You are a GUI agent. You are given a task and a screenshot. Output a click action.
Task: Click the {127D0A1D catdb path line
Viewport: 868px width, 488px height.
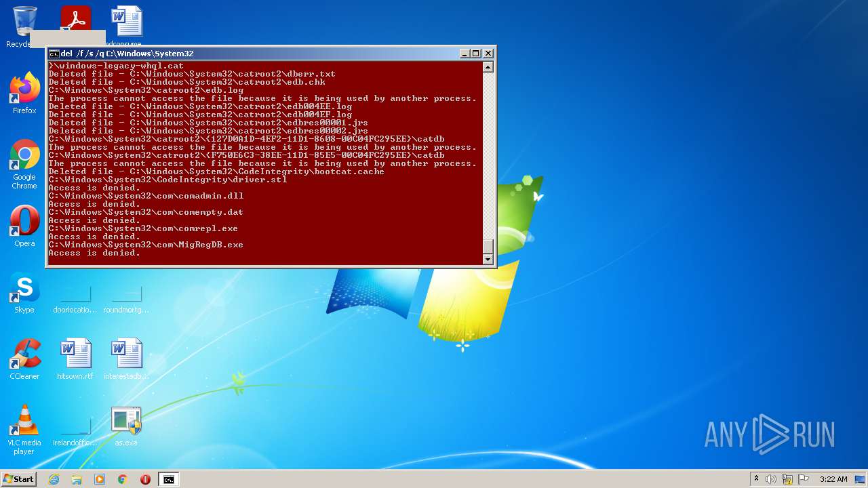tap(246, 139)
